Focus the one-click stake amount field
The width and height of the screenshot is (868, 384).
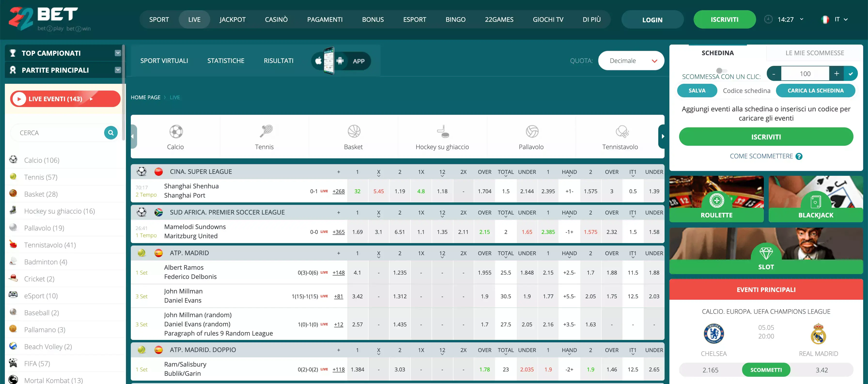[805, 74]
